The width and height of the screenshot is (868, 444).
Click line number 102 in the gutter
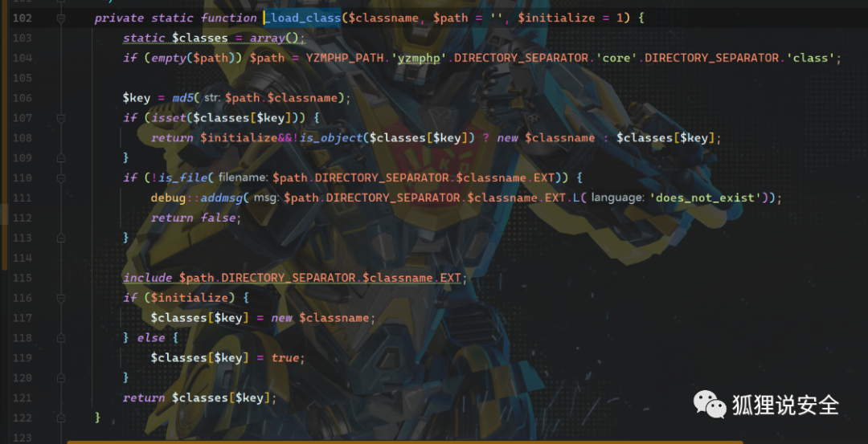click(x=23, y=18)
